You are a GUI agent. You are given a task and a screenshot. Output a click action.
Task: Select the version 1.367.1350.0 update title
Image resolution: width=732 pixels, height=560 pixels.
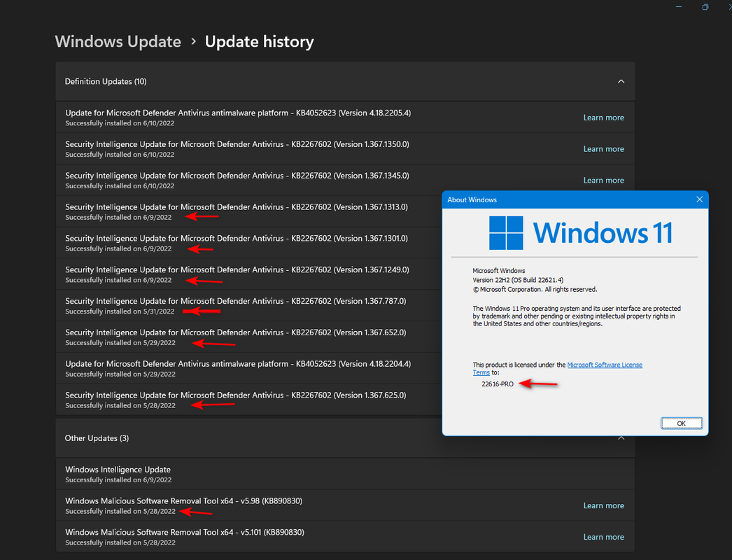click(x=237, y=144)
